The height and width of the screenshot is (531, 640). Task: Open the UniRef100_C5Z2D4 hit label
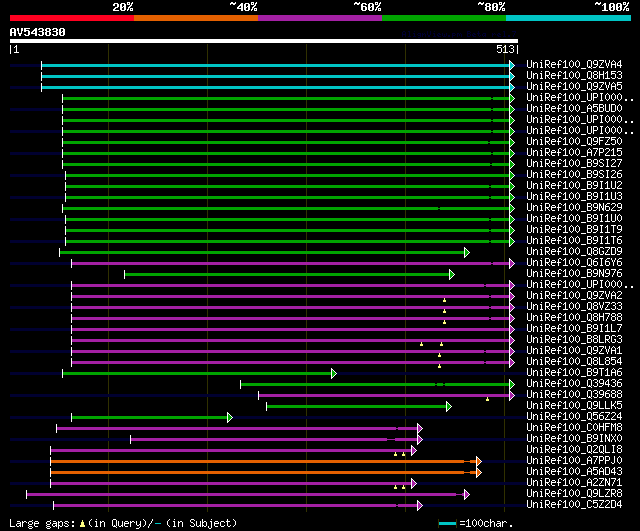574,505
